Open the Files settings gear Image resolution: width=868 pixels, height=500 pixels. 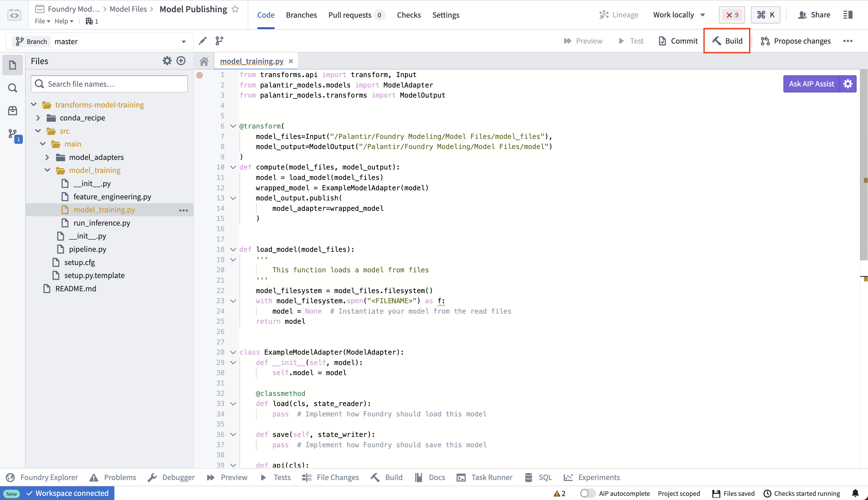pos(167,61)
